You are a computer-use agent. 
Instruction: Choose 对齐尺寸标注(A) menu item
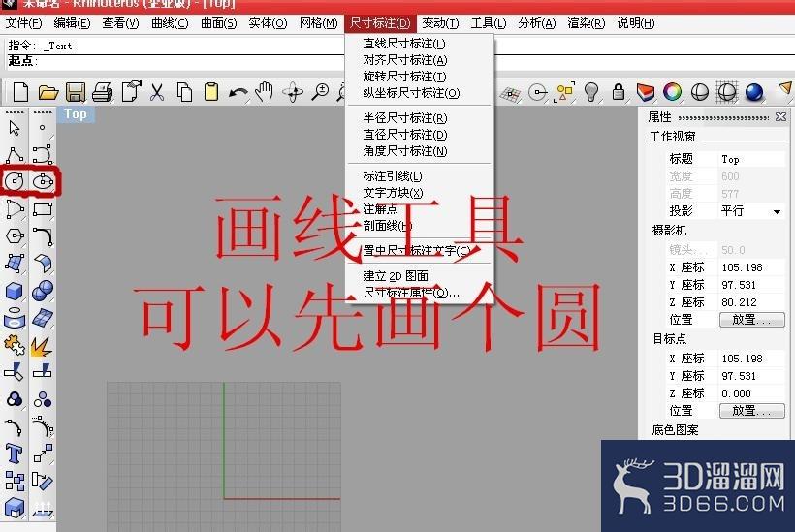click(404, 60)
